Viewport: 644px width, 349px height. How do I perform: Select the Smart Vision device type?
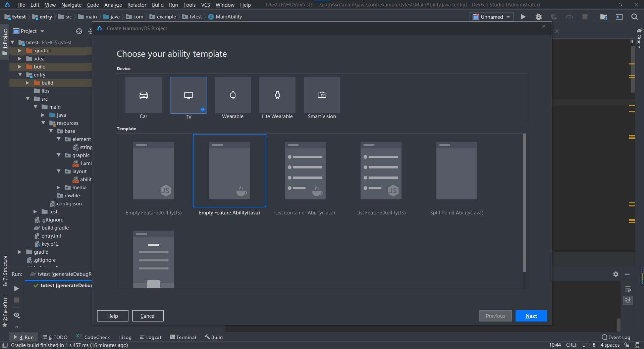[322, 95]
